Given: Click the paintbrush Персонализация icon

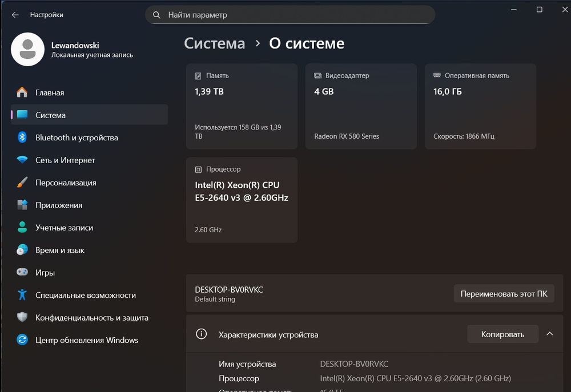Looking at the screenshot, I should [x=22, y=183].
